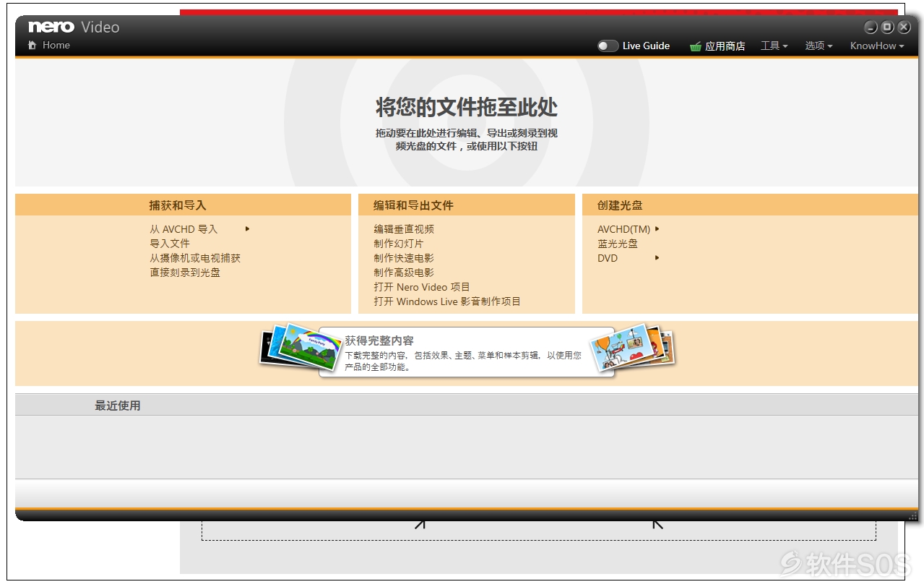Open 编辑垂直视频
924x587 pixels.
pos(404,229)
